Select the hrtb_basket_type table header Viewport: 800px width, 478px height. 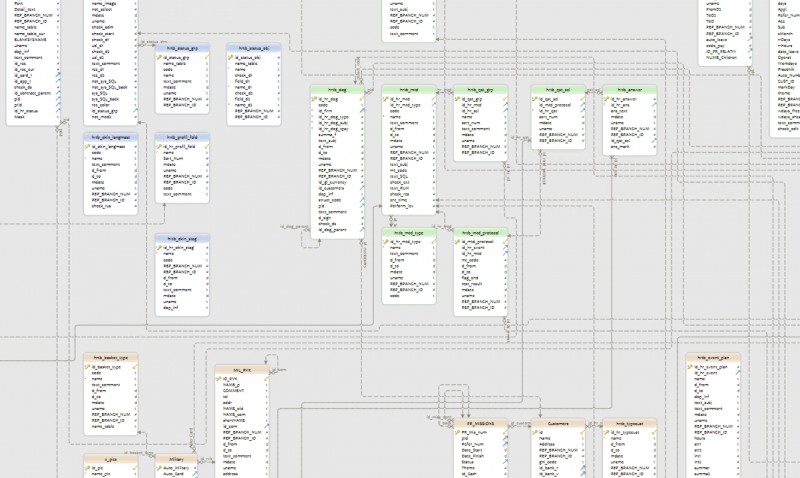click(111, 358)
